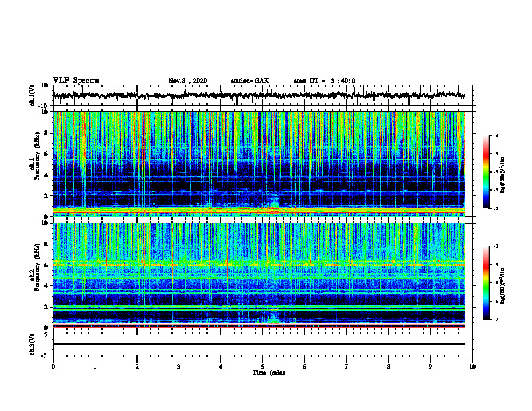This screenshot has width=532, height=411.
Task: Click the "-7" tick on ch.1 color bar
Action: click(496, 208)
